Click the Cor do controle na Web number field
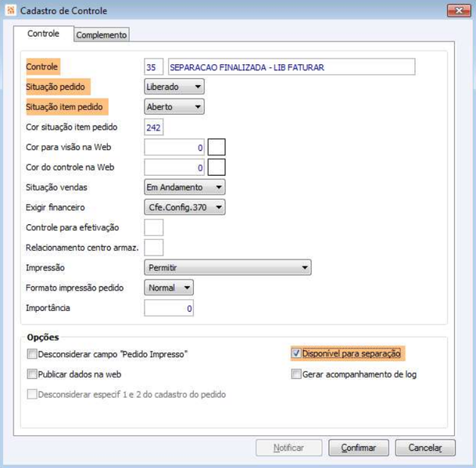The image size is (476, 468). [174, 167]
